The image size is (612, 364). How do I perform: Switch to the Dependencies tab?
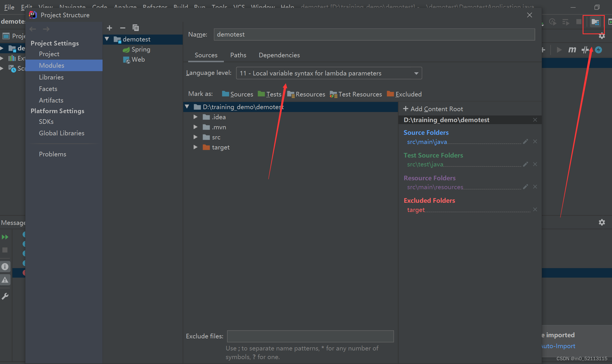[x=279, y=55]
